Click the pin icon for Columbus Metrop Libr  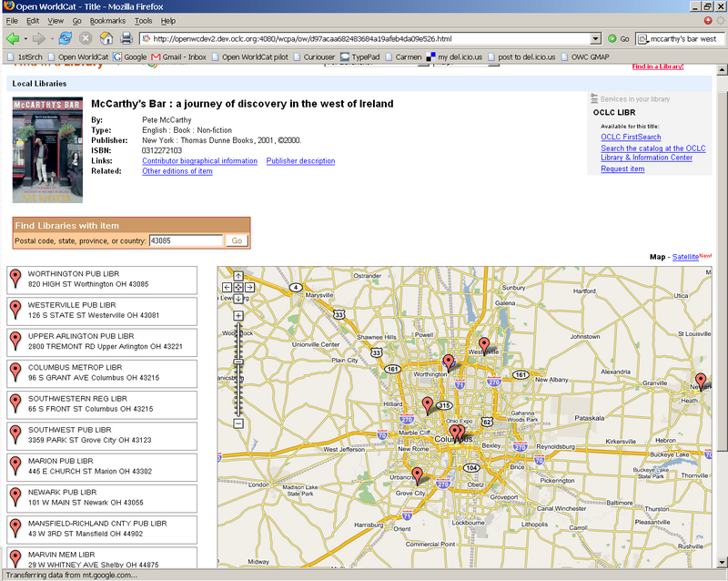tap(15, 372)
